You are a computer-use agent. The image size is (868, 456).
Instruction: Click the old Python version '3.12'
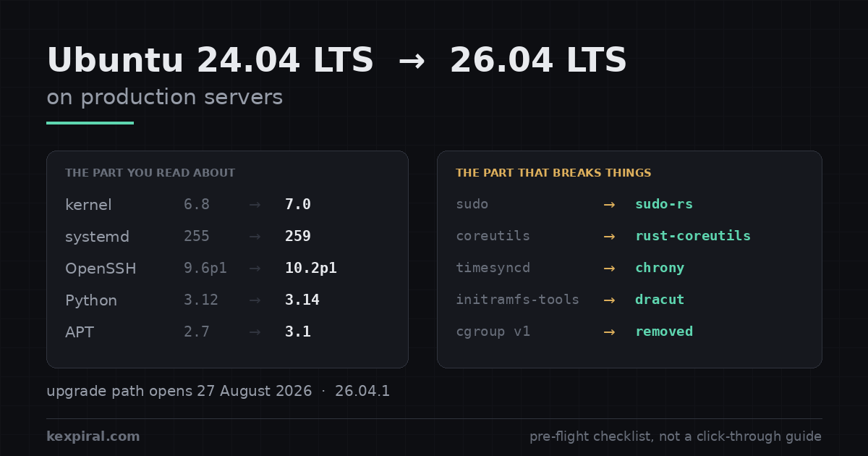coord(201,300)
